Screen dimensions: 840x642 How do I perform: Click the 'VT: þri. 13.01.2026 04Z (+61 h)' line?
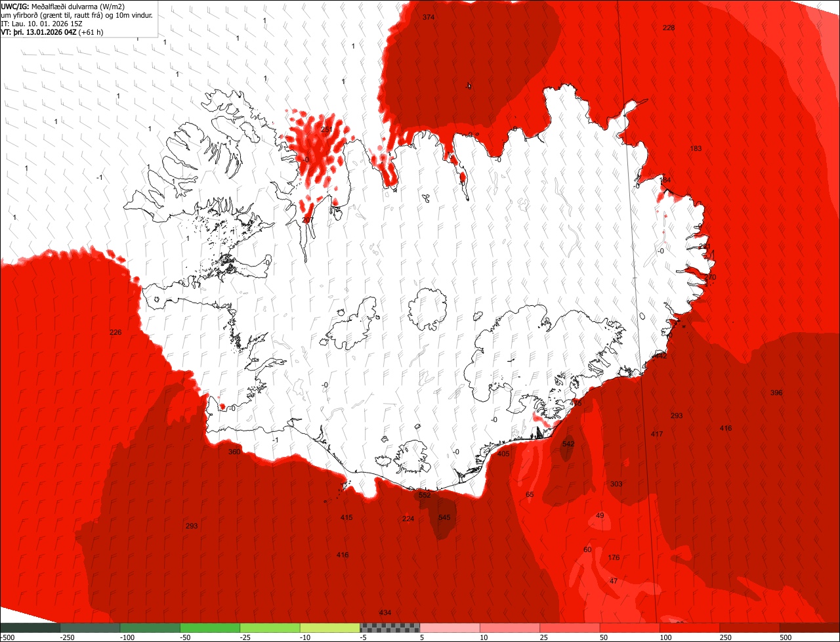click(x=52, y=32)
